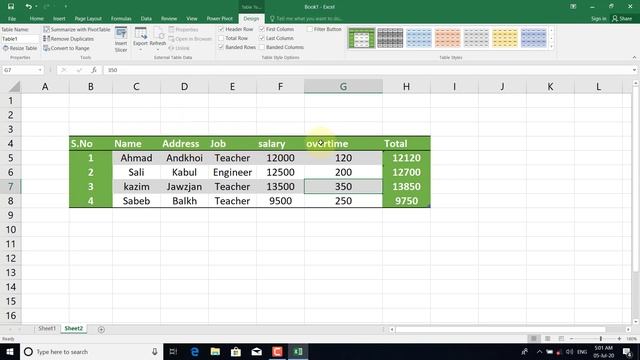
Task: Apply the yellow table style
Action: [x=505, y=38]
